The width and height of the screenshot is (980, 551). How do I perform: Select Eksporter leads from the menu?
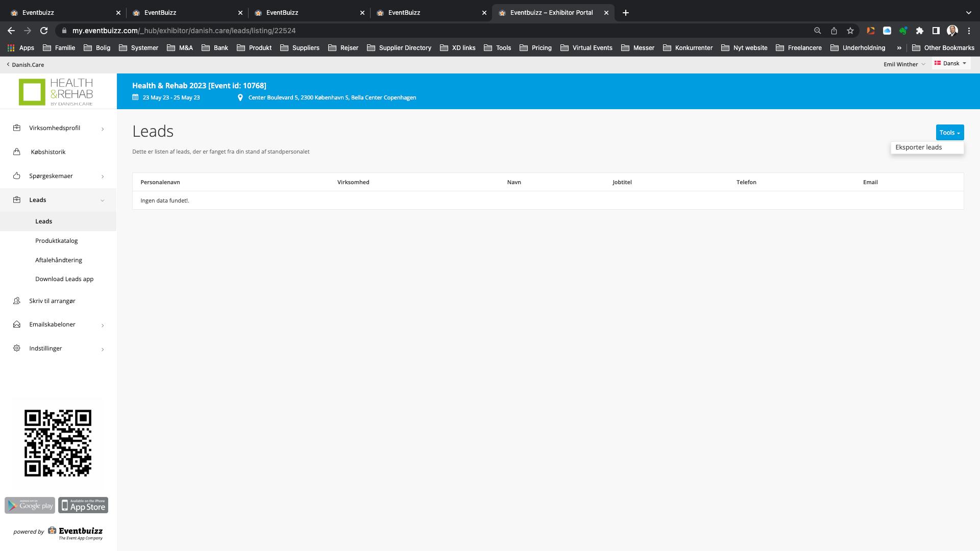(918, 147)
